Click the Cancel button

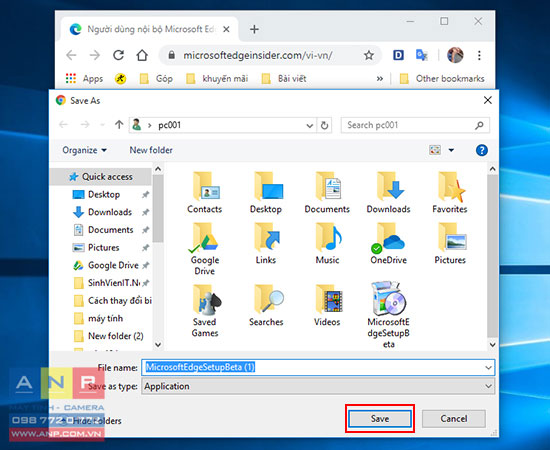pyautogui.click(x=454, y=418)
